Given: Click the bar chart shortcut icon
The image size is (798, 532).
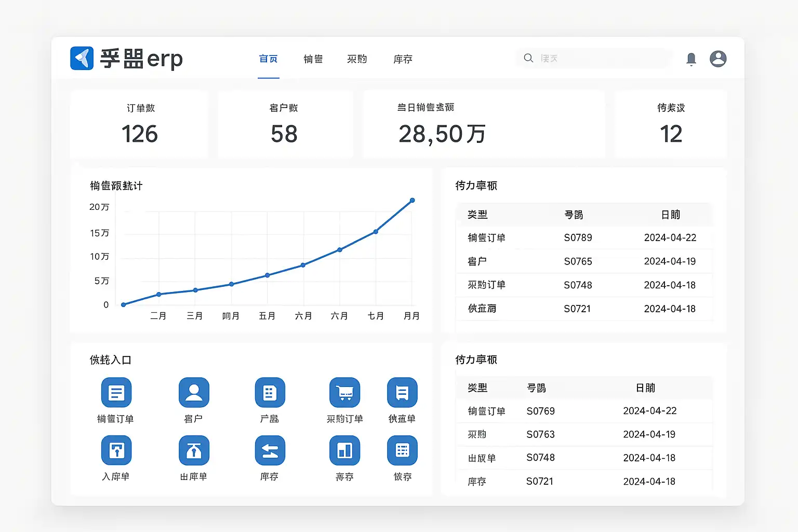Looking at the screenshot, I should (x=344, y=450).
